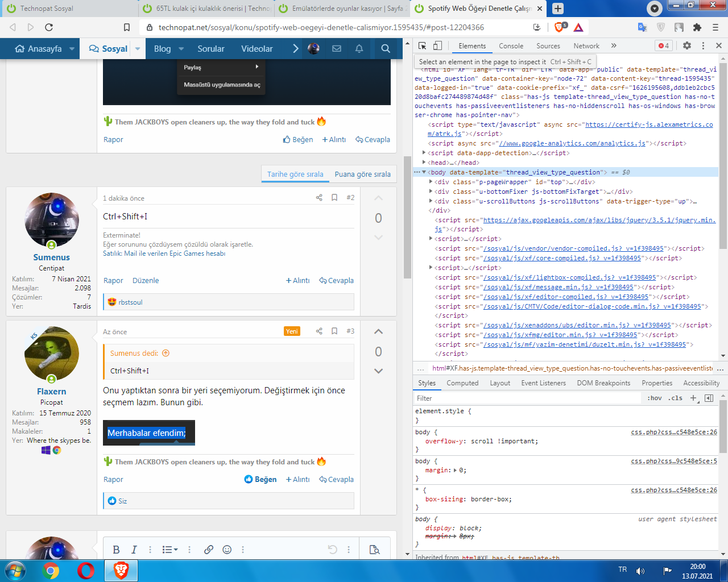Toggle the :hov element state panel
This screenshot has height=582, width=728.
pos(655,398)
